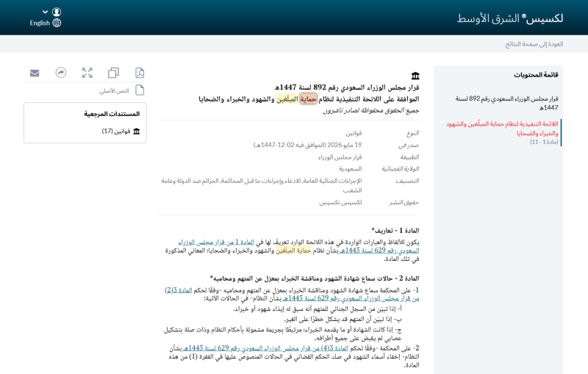
Task: Click the legislation building icon above title
Action: (415, 76)
